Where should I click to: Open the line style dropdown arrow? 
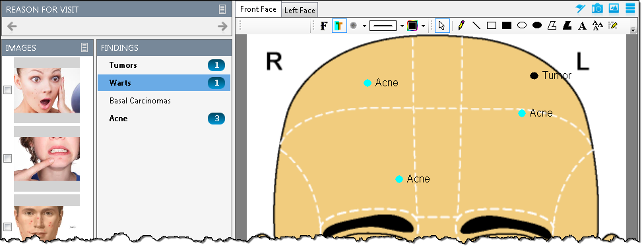click(x=402, y=26)
